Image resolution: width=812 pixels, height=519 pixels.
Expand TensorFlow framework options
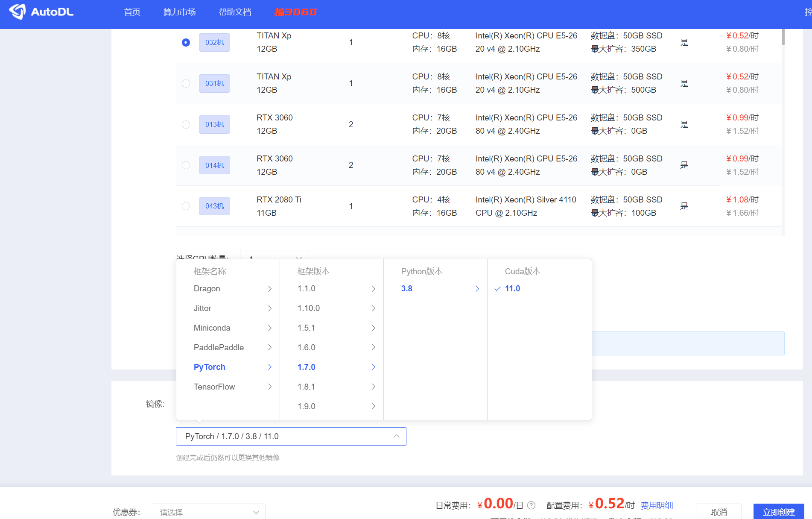271,387
